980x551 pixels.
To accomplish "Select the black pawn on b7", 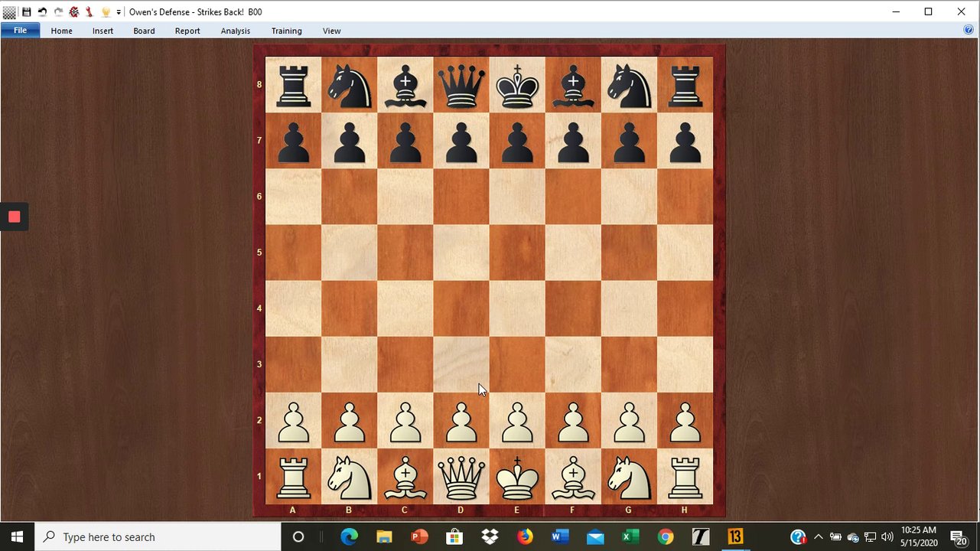I will (x=350, y=141).
